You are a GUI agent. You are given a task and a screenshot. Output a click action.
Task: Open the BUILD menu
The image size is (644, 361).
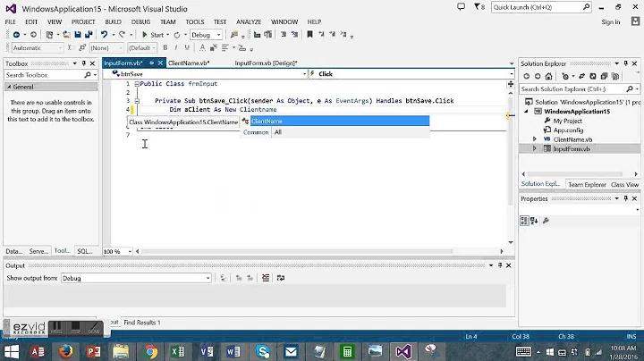[113, 21]
